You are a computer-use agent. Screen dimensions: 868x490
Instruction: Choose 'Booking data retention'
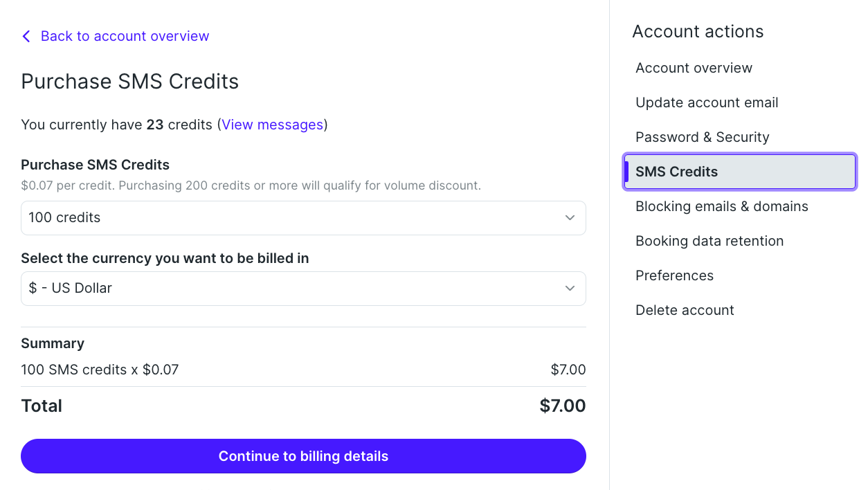pos(709,241)
